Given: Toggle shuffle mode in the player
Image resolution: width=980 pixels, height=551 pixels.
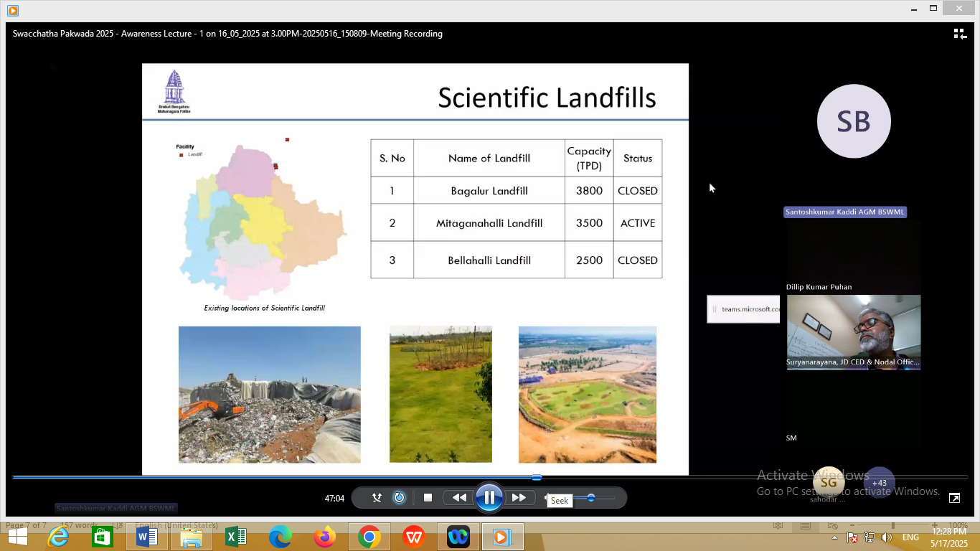Looking at the screenshot, I should (x=377, y=497).
